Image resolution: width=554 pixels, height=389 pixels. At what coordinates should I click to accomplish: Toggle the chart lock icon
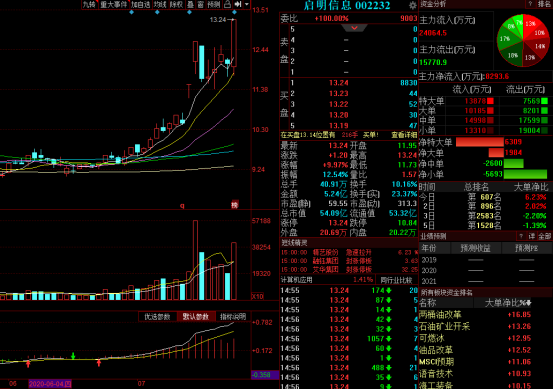click(228, 4)
